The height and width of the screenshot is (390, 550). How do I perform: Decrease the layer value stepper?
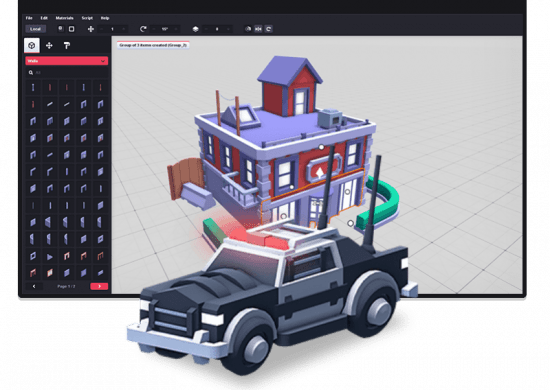[x=206, y=29]
